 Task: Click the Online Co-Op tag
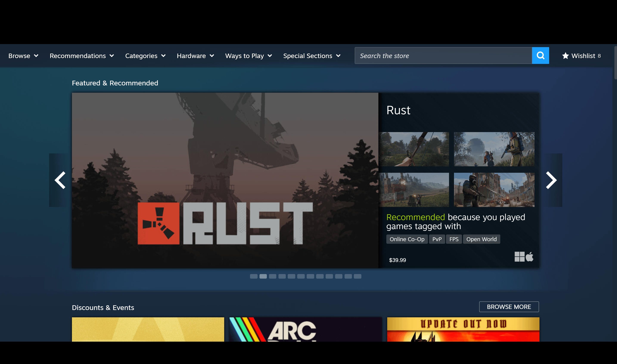pos(407,239)
